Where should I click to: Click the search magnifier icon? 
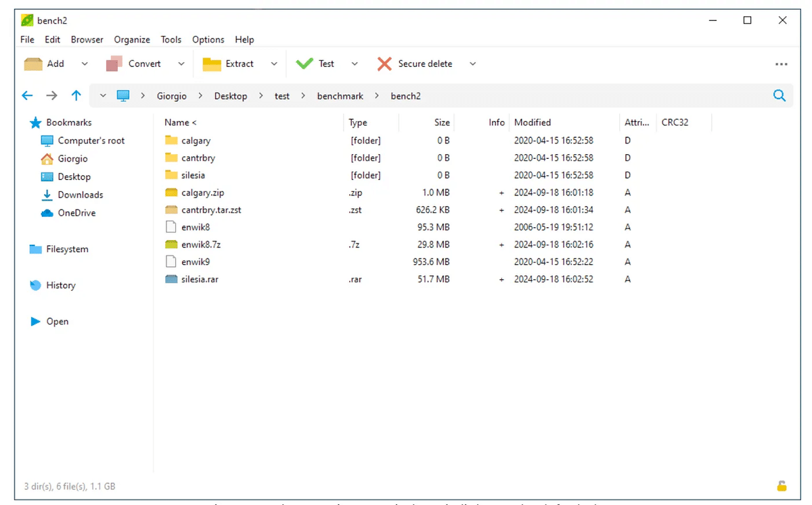pos(780,95)
